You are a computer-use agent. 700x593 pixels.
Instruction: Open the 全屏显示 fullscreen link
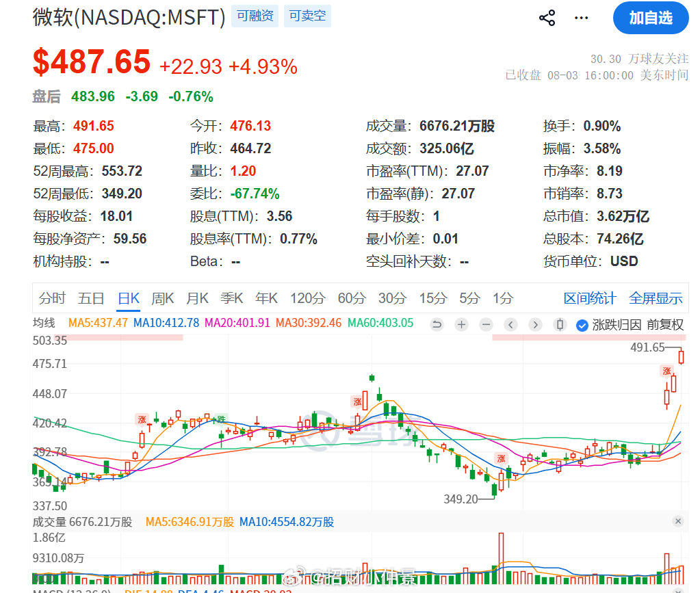point(656,298)
